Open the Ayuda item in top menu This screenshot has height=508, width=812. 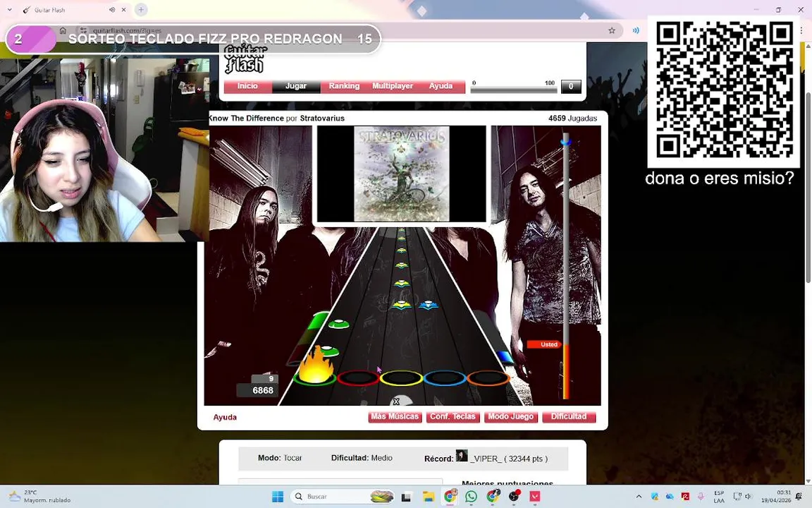(x=441, y=86)
